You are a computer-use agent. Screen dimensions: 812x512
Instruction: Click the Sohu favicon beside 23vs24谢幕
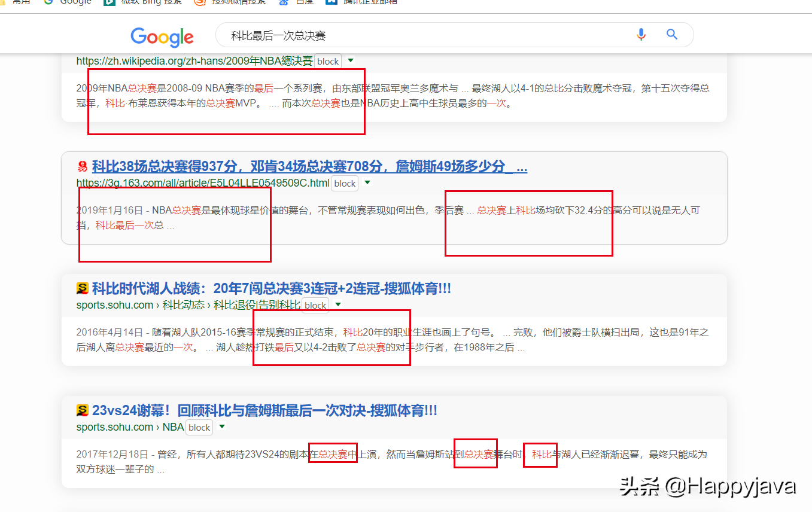click(83, 411)
